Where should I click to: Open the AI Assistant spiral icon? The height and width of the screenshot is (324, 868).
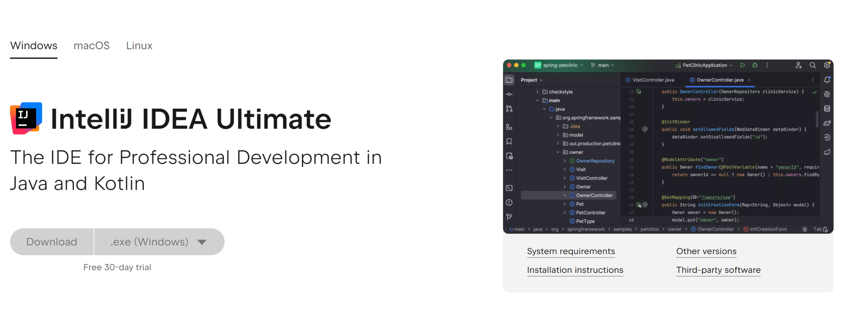pos(827,94)
